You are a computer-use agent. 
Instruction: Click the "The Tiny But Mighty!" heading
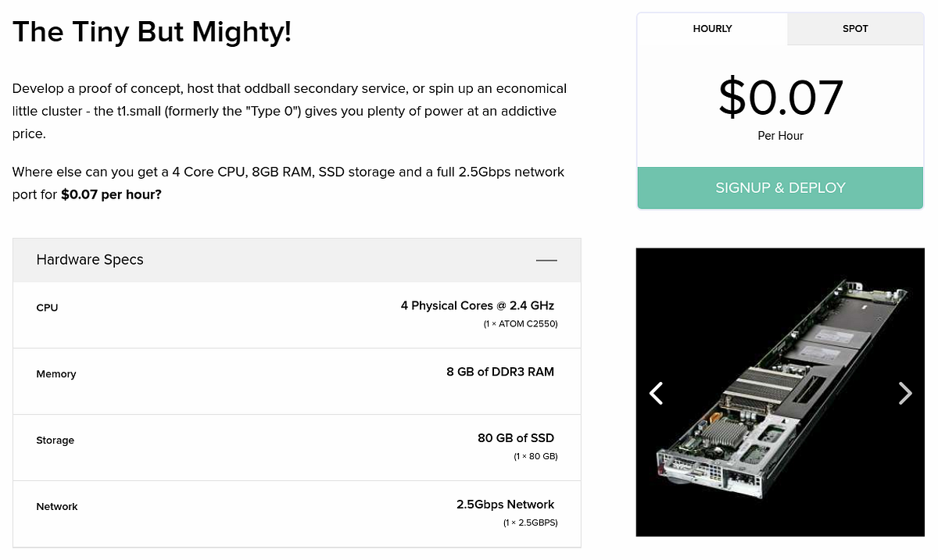152,32
